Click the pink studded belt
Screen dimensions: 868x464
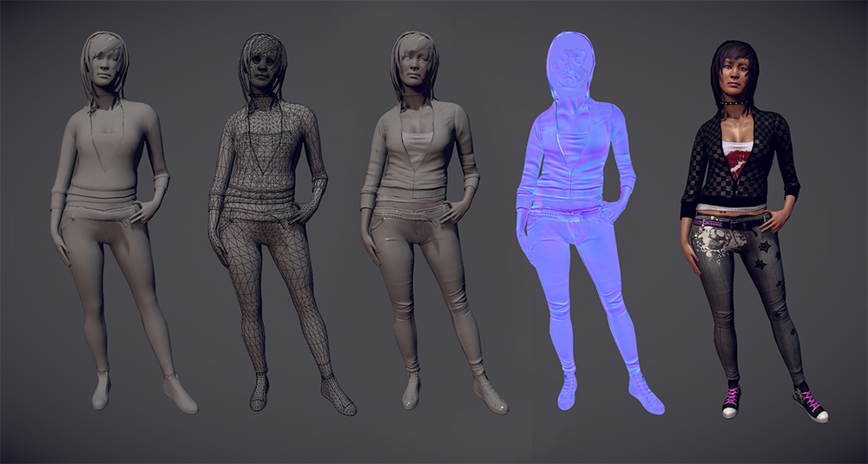[730, 223]
